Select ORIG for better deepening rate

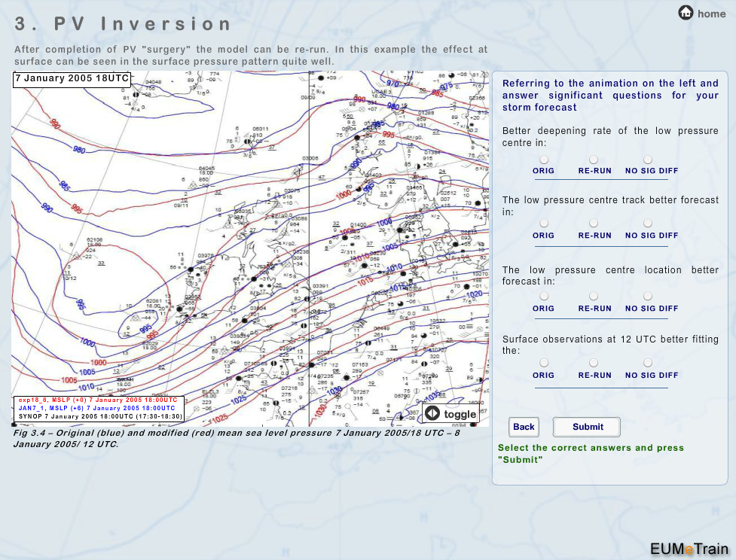[544, 160]
